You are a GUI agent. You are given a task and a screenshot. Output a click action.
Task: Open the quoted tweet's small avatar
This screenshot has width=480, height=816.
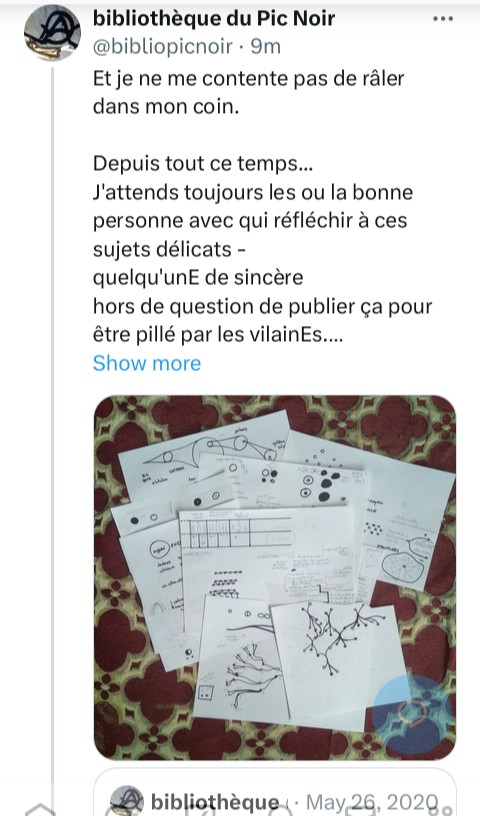pyautogui.click(x=127, y=800)
